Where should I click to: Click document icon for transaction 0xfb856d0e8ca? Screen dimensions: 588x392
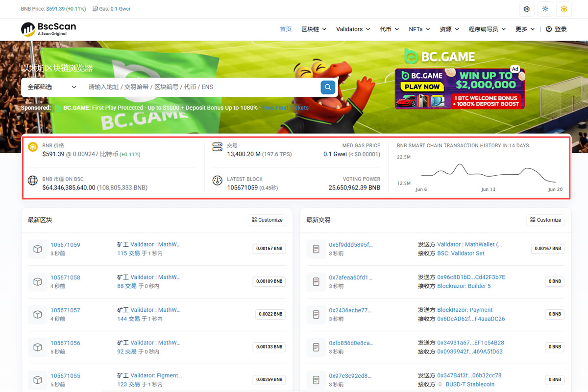coord(316,347)
